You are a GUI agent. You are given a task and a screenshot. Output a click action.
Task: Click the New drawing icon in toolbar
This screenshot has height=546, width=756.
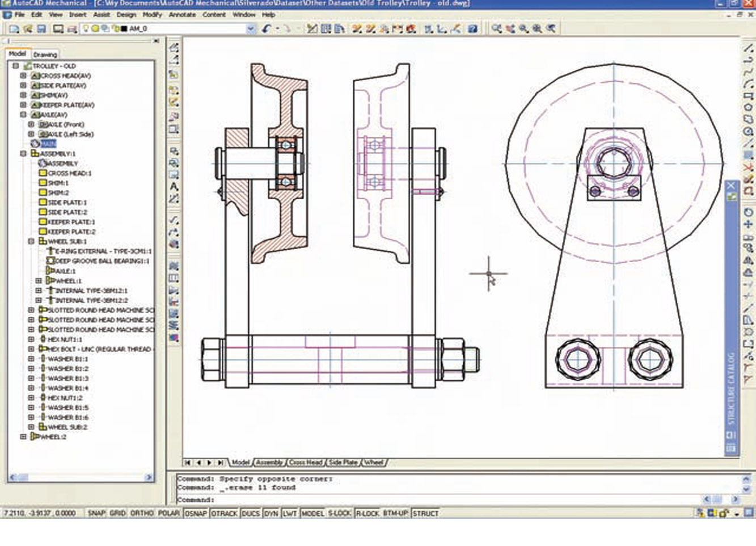[14, 28]
